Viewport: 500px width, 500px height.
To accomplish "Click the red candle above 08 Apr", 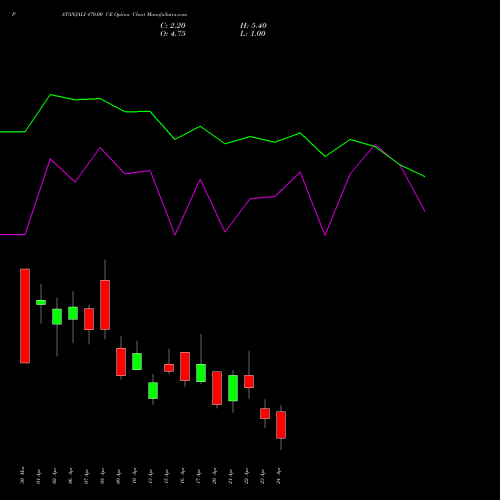I will coord(105,305).
